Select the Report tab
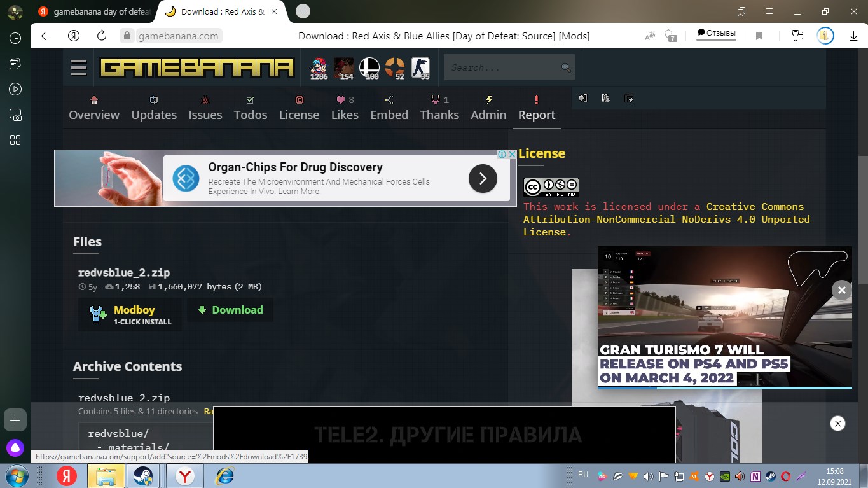The width and height of the screenshot is (868, 488). 537,108
